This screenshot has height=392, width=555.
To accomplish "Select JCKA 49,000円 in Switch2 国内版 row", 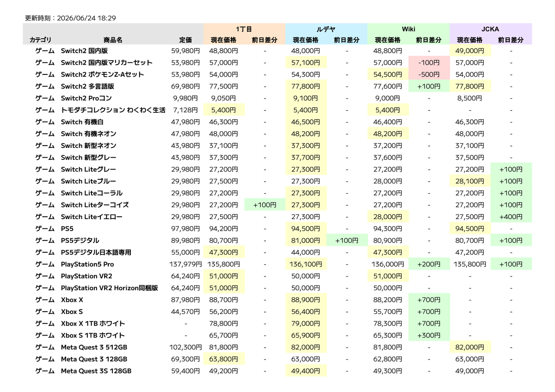I will (470, 51).
